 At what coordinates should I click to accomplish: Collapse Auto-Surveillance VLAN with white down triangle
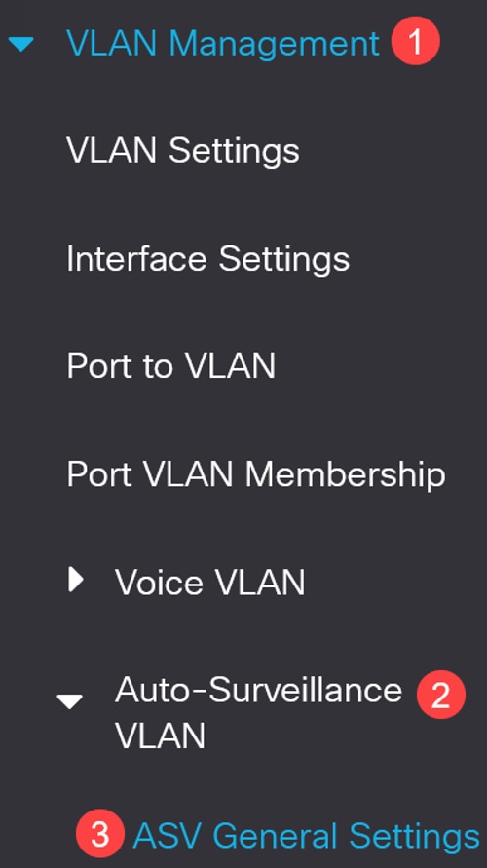[x=70, y=701]
